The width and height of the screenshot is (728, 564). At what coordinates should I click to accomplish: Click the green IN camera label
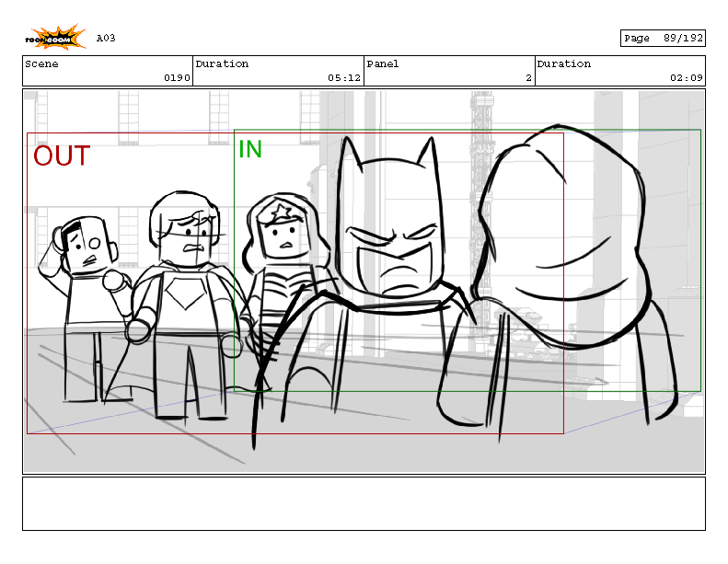pos(250,149)
